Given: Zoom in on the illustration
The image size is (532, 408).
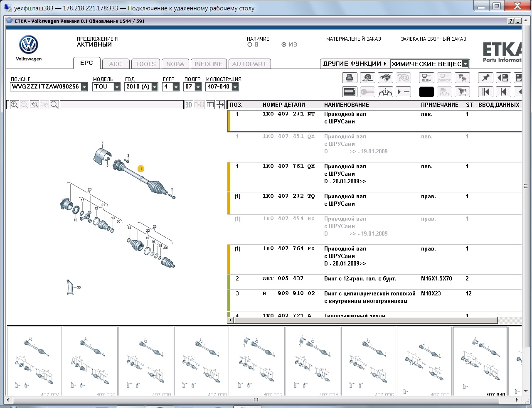Looking at the screenshot, I should click(15, 105).
